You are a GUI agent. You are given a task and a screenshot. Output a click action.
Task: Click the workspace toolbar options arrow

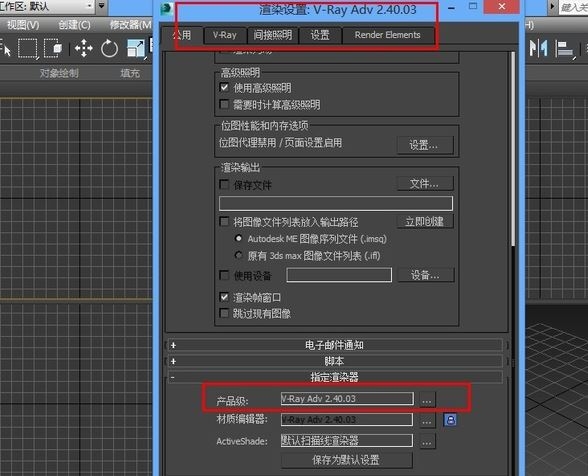(101, 6)
